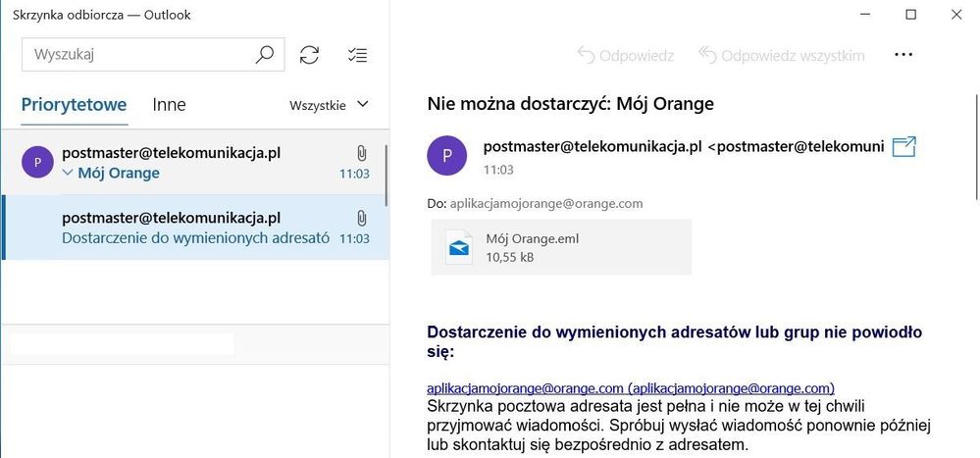Viewport: 980px width, 458px height.
Task: Click recipient aplikacjamojorange@orange.com in Do line
Action: click(x=546, y=204)
